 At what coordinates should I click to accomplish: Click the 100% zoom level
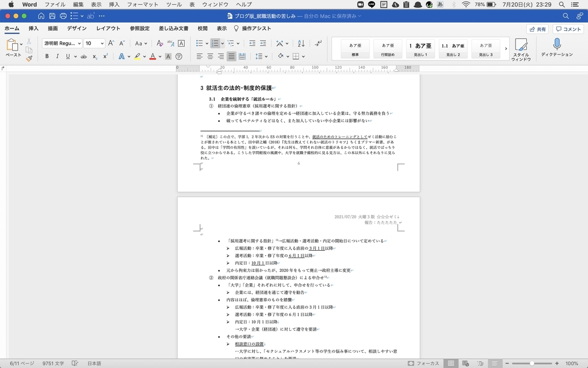(x=571, y=364)
